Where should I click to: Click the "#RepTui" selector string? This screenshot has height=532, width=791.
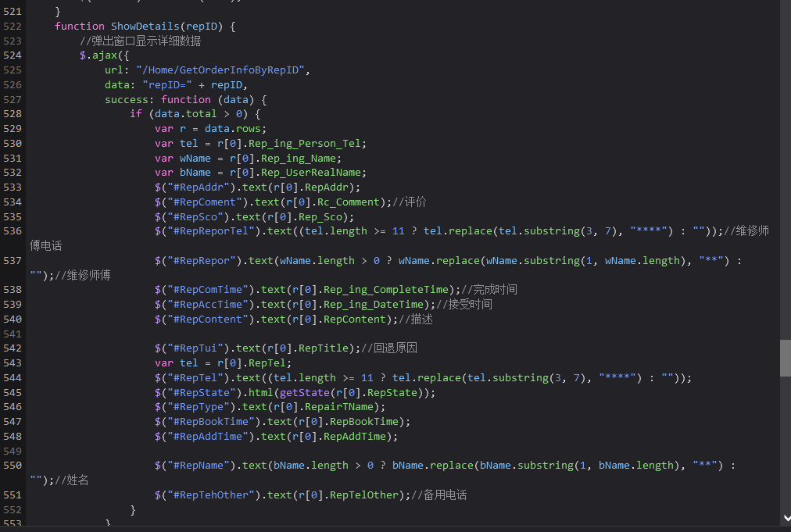[x=195, y=348]
